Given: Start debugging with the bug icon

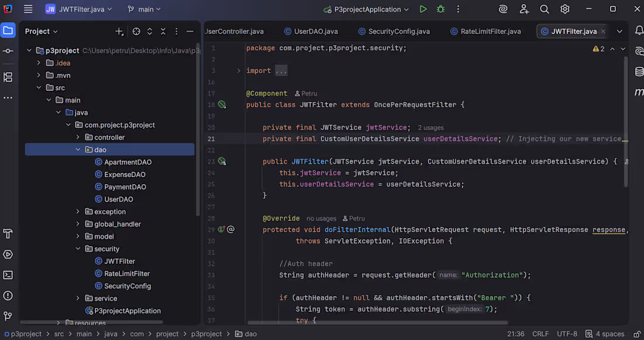Looking at the screenshot, I should (x=441, y=9).
